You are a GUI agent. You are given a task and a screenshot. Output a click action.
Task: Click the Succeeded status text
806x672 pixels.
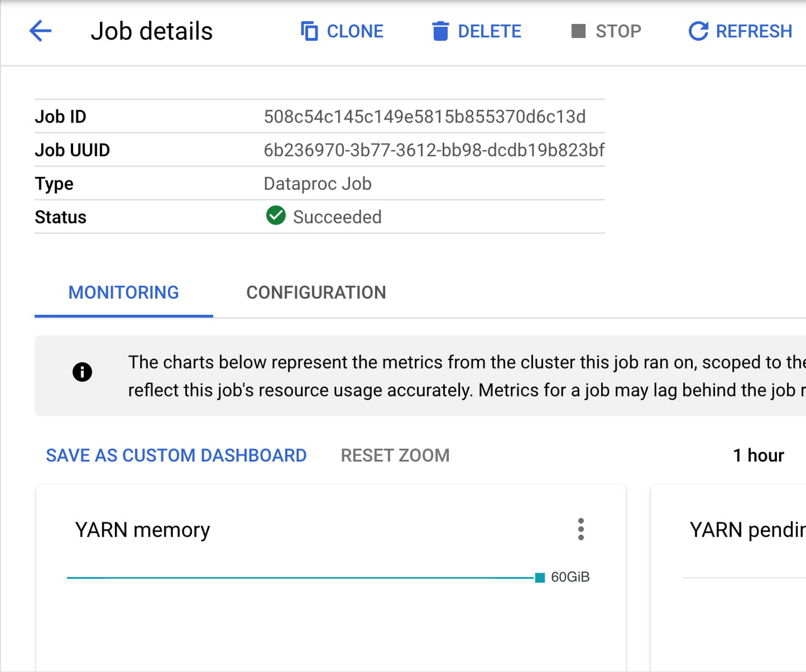pos(337,217)
